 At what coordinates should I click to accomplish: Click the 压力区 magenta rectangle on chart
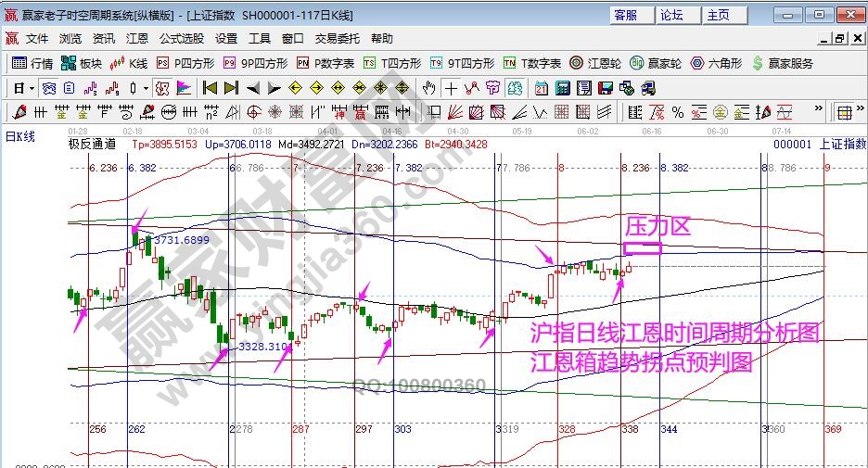[643, 247]
